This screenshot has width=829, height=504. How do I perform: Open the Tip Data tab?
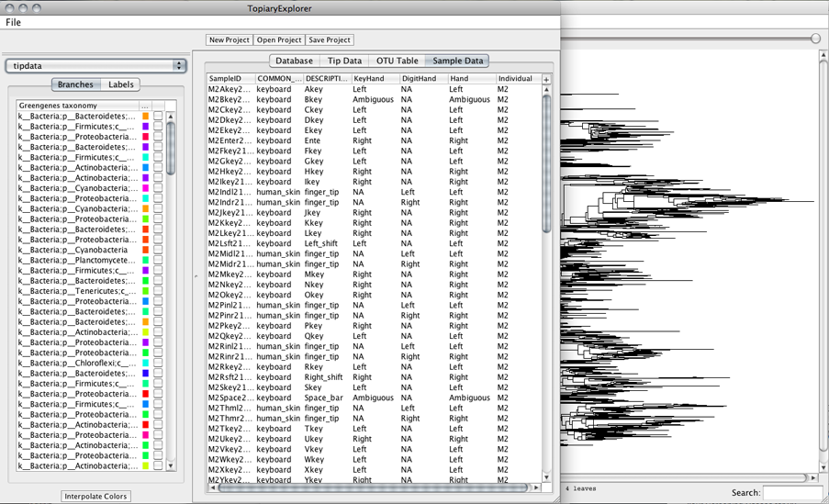coord(344,61)
